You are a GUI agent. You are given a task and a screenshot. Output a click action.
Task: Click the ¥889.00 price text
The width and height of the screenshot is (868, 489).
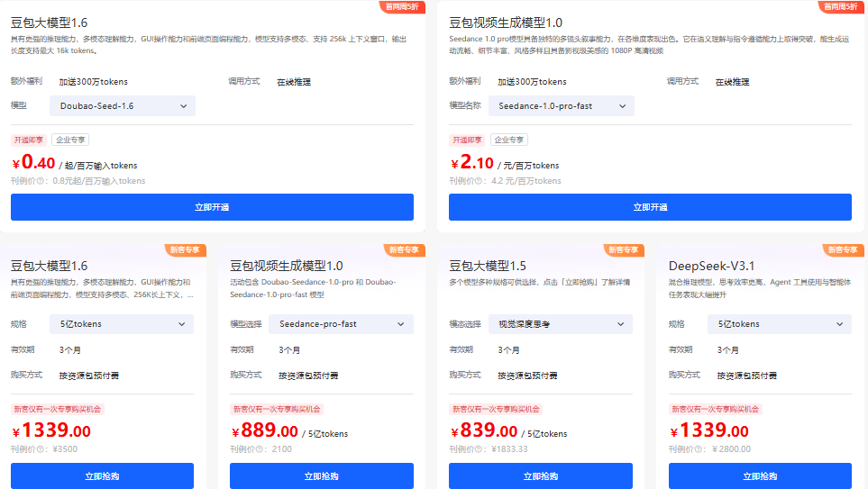tap(265, 430)
